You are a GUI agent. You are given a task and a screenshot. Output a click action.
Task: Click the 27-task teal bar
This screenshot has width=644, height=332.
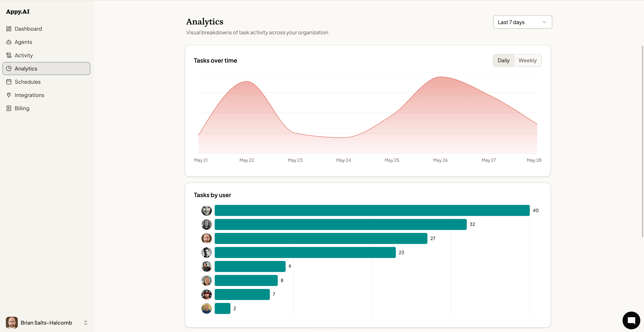pos(321,238)
